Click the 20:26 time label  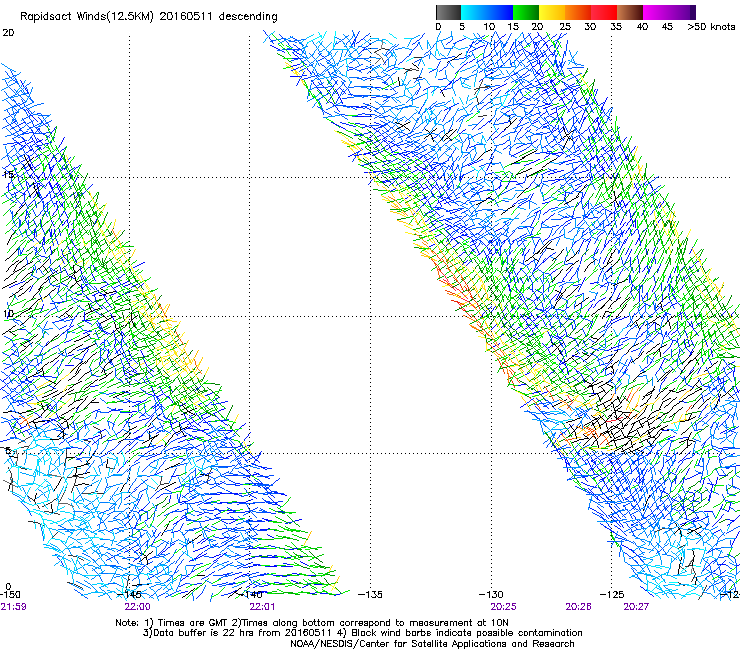click(578, 606)
